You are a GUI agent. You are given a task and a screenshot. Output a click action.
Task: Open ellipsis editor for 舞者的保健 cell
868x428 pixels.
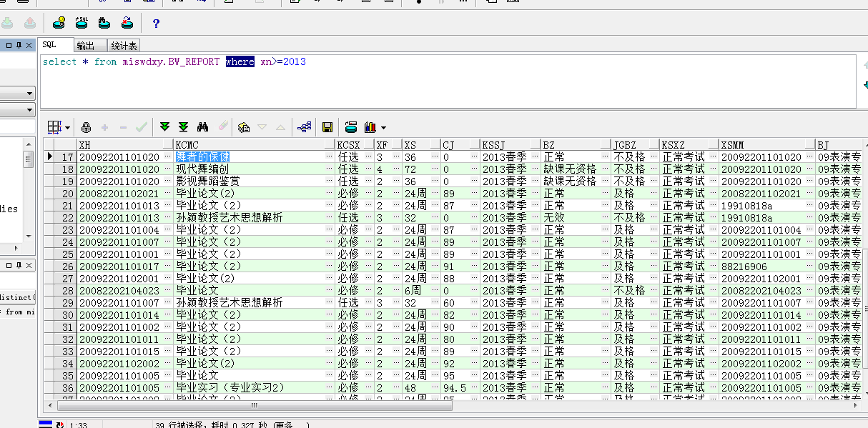click(x=330, y=157)
